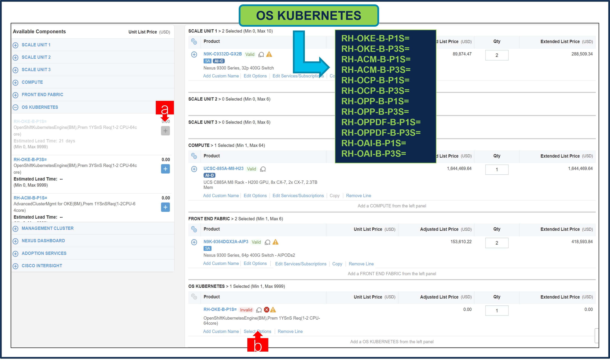Open the comment bubble icon for UCSC-885A-M8-H23
The height and width of the screenshot is (364, 610).
coord(263,169)
